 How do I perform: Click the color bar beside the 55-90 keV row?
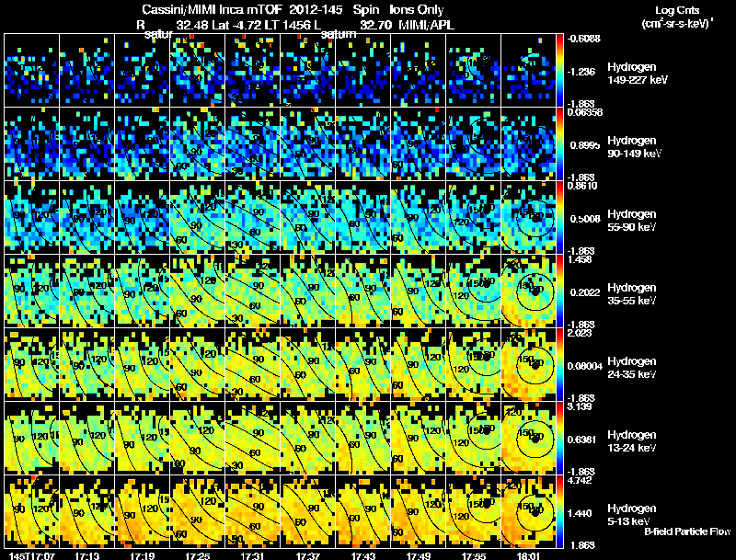click(x=559, y=218)
